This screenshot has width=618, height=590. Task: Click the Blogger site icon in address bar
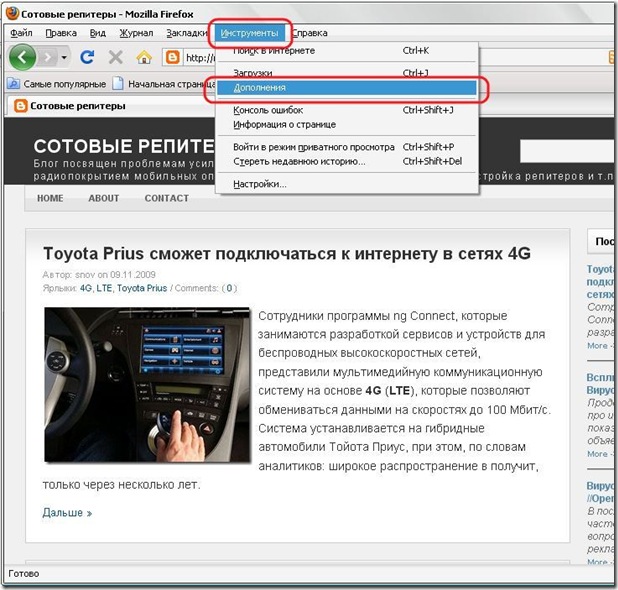pos(172,58)
